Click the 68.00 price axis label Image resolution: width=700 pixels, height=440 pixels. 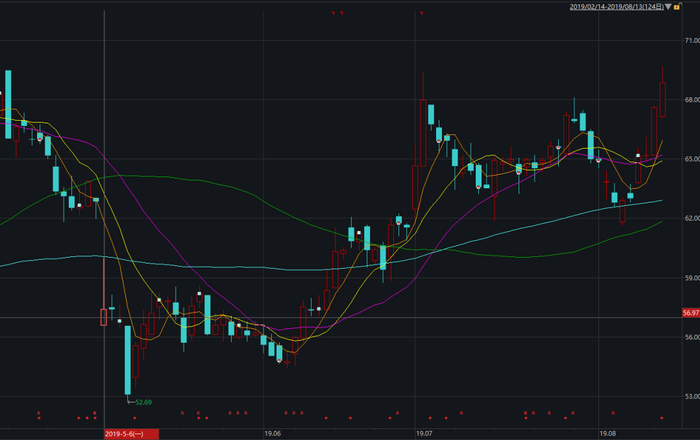point(689,100)
